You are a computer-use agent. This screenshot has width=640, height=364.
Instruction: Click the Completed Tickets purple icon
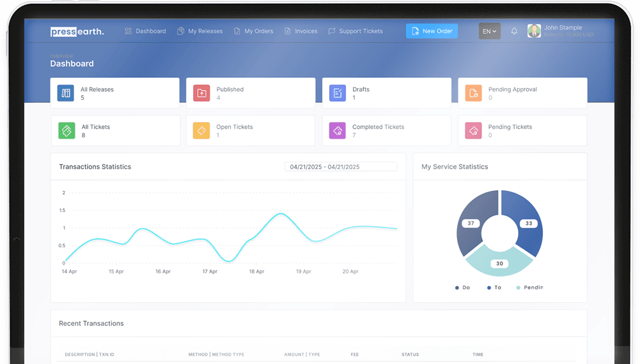pyautogui.click(x=337, y=131)
